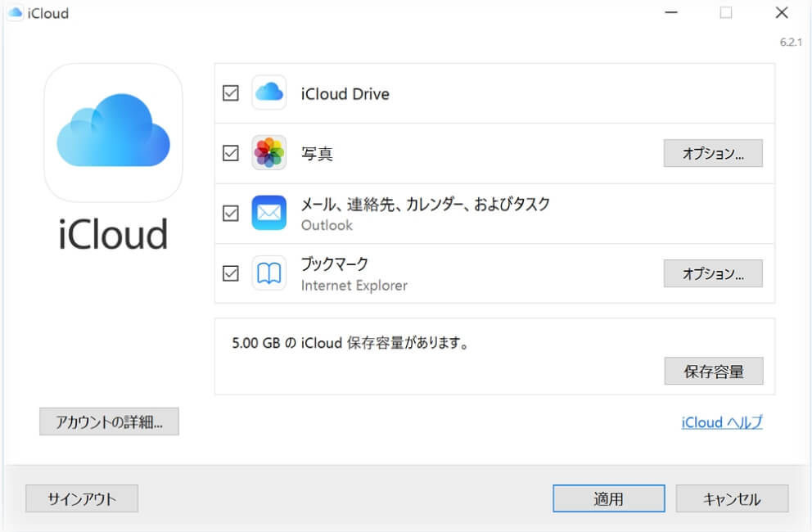812x532 pixels.
Task: Open オプション for ブックマーク
Action: pos(713,273)
